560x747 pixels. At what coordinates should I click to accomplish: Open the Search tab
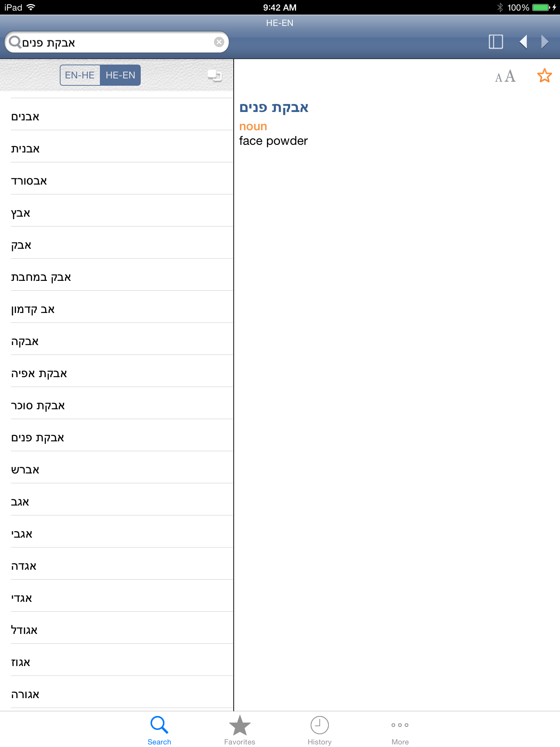pyautogui.click(x=159, y=729)
